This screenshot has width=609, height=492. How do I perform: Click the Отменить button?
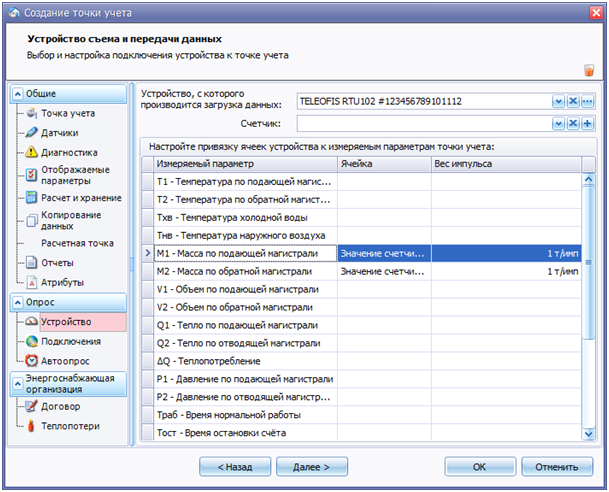click(557, 467)
